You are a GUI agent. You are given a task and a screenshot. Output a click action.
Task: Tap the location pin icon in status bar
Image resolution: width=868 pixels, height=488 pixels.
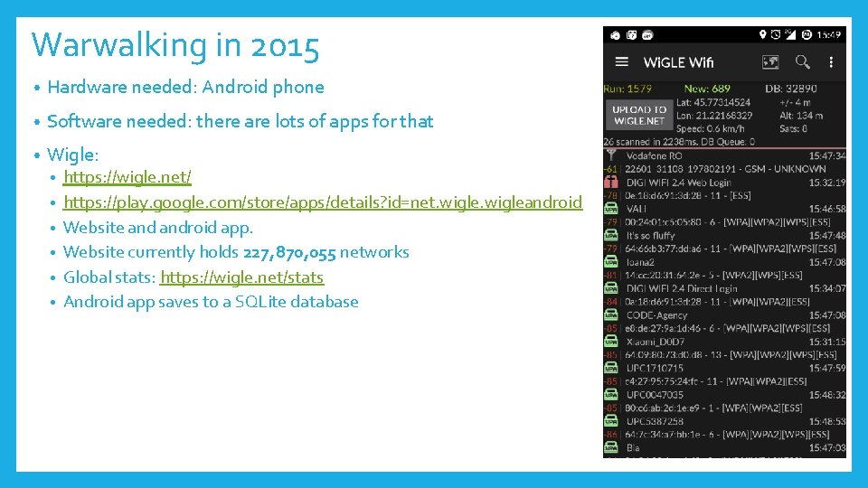click(762, 35)
